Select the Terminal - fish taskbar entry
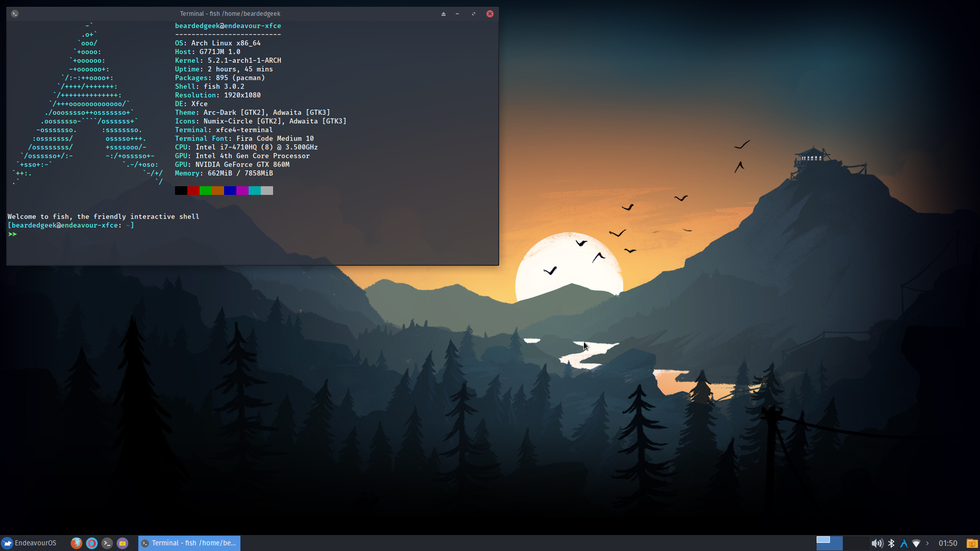980x551 pixels. [x=189, y=543]
